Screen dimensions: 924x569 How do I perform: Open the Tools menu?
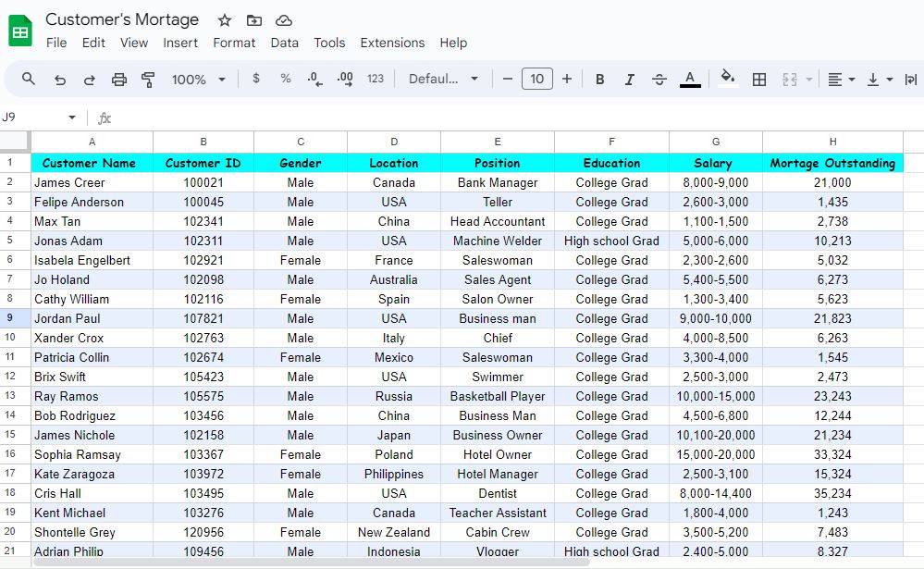(329, 43)
